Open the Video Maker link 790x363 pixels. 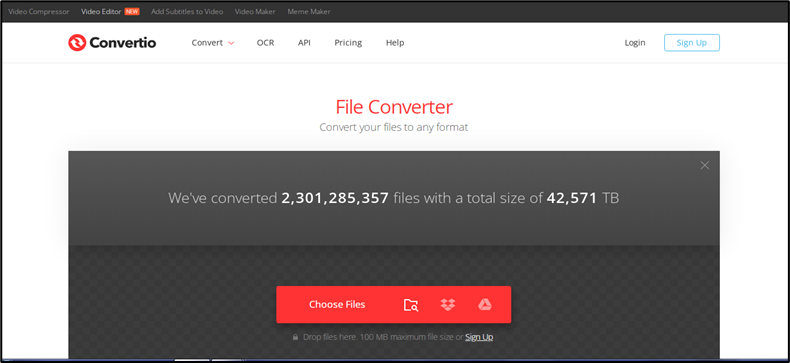[x=255, y=11]
